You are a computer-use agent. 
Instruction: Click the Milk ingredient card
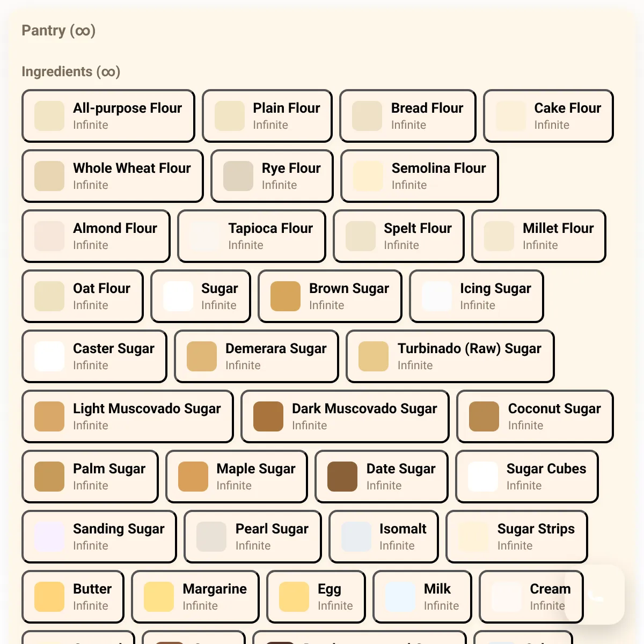tap(422, 597)
